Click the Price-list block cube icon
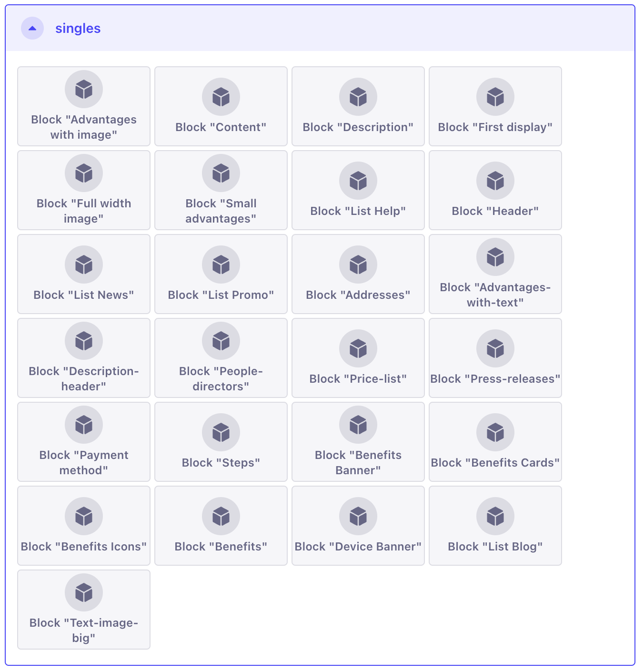 (358, 349)
